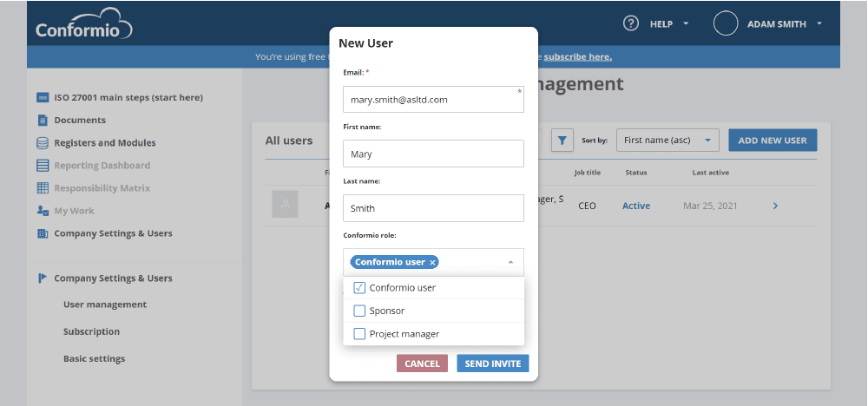Uncheck the Conformio user checkbox
Viewport: 868px width, 406px height.
(x=359, y=288)
